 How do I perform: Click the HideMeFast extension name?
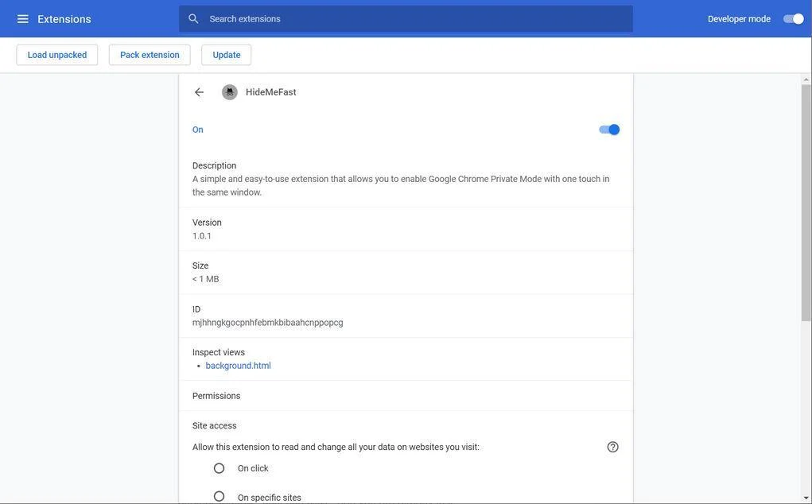tap(271, 92)
